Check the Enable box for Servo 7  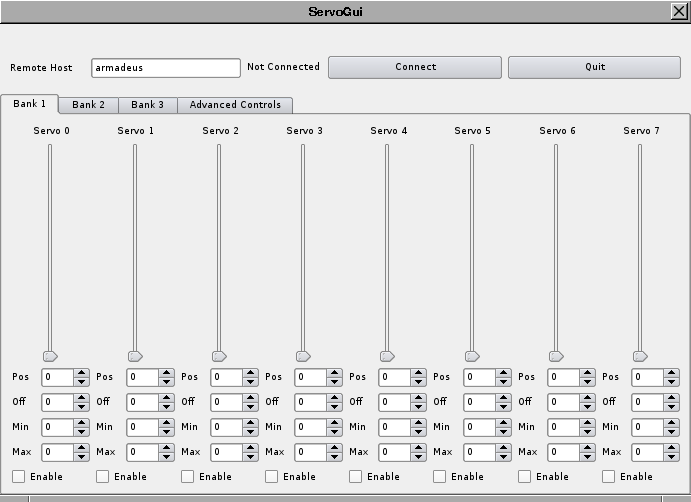point(609,477)
